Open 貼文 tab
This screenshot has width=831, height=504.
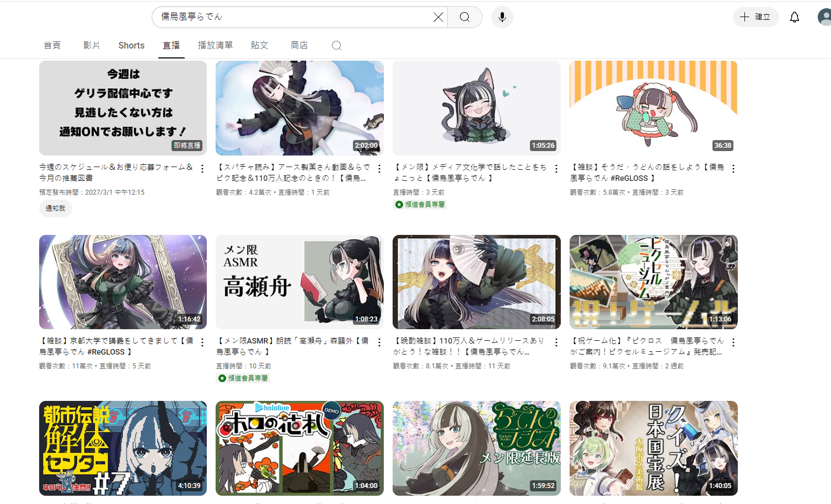tap(260, 46)
